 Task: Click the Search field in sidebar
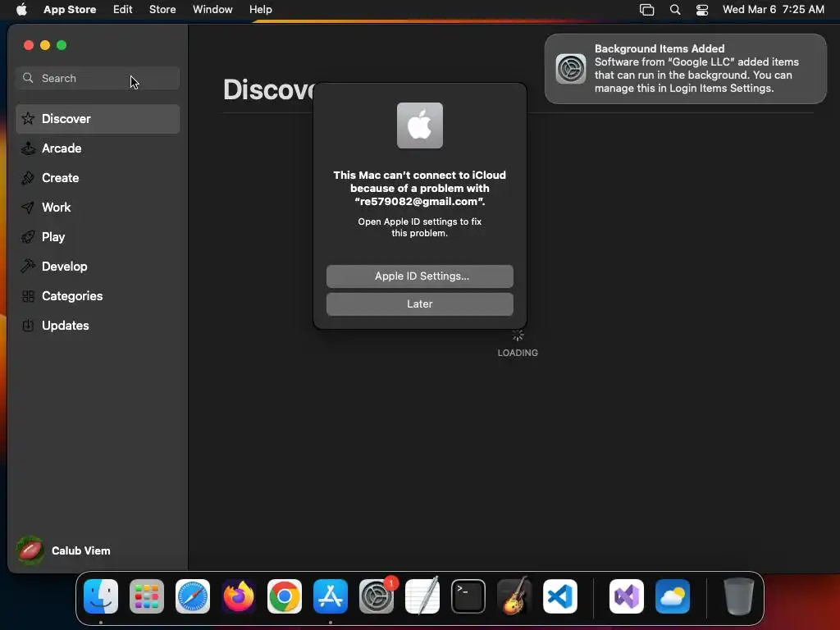pyautogui.click(x=98, y=78)
